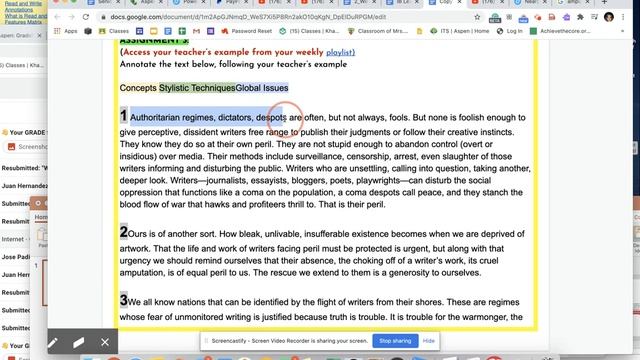The height and width of the screenshot is (360, 640).
Task: Open ITS | Aspen | Home bookmark
Action: [460, 31]
